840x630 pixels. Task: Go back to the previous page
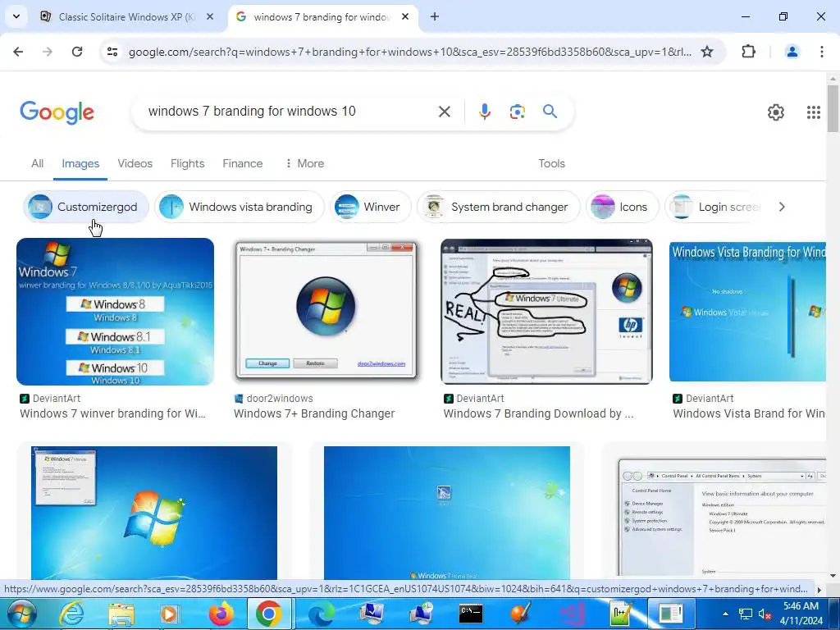pyautogui.click(x=18, y=52)
